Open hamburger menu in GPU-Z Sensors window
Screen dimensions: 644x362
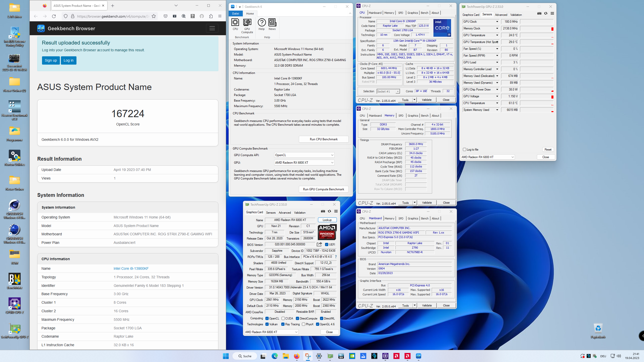(552, 14)
